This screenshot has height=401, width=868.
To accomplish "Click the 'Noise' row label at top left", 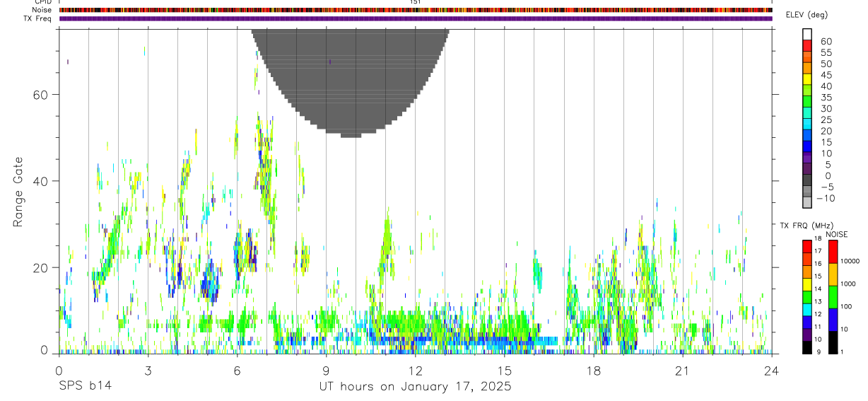I will pyautogui.click(x=42, y=10).
